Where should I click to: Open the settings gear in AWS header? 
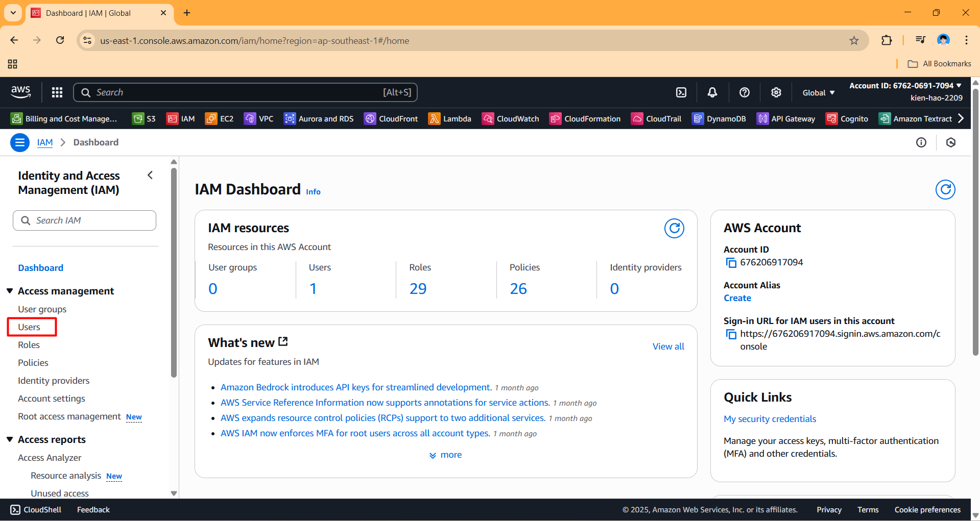coord(776,92)
